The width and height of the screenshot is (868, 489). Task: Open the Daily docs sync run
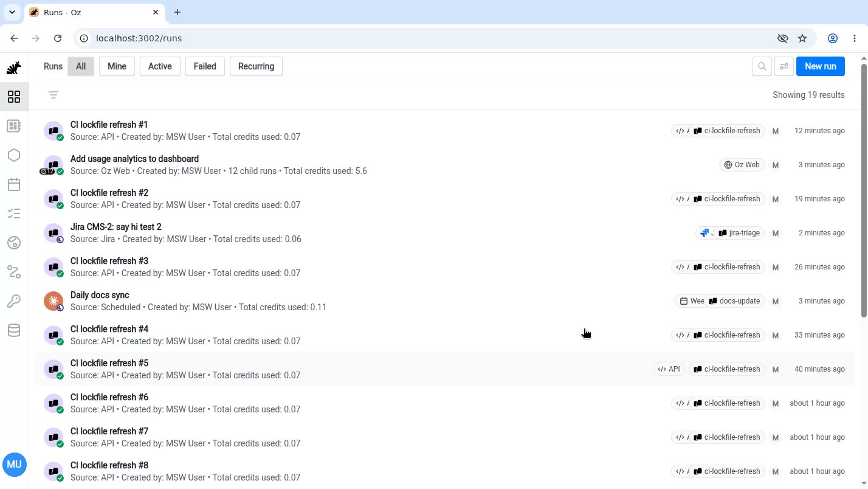(x=444, y=301)
